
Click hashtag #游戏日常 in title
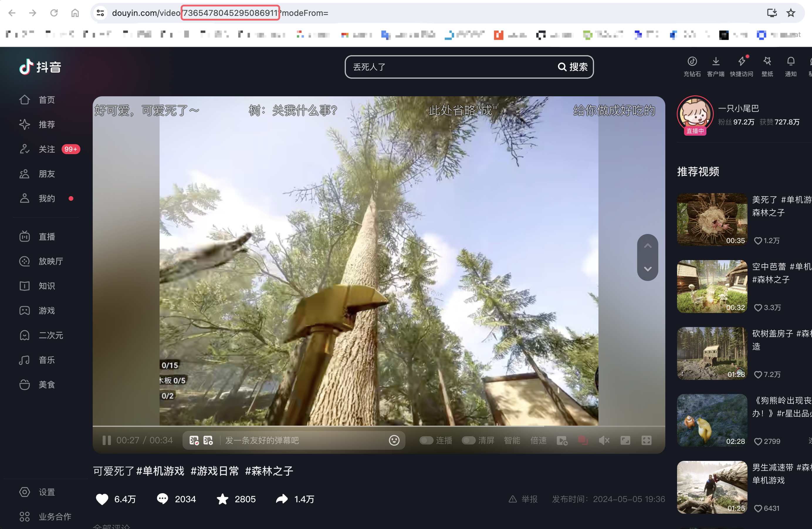(215, 471)
